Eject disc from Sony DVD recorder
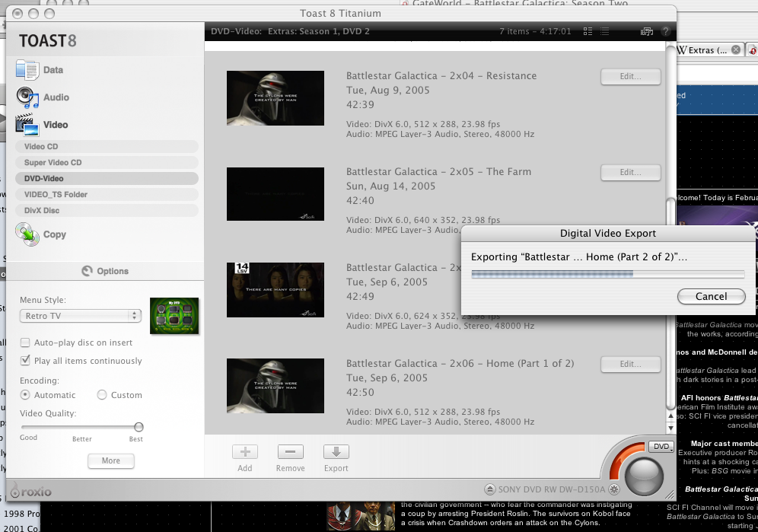 point(491,489)
